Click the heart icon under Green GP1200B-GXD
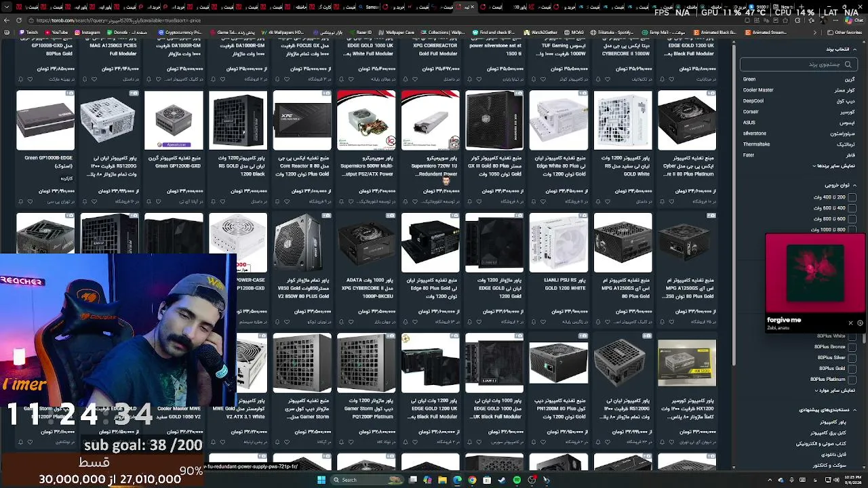 point(159,201)
